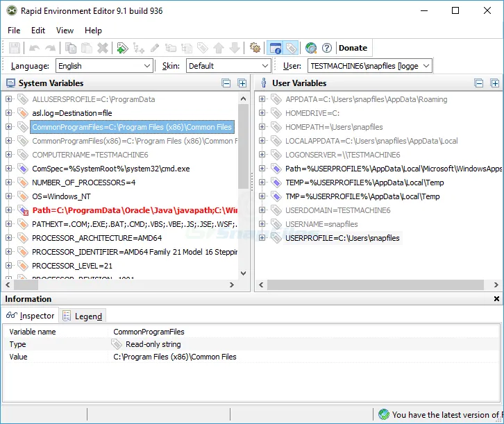Click the system Path error tag icon
The width and height of the screenshot is (504, 424).
click(x=23, y=210)
